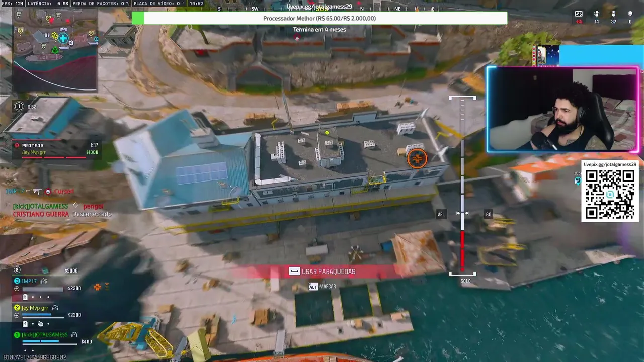644x362 pixels.
Task: Click the USAR PARAQUEDAS prompt
Action: click(322, 271)
